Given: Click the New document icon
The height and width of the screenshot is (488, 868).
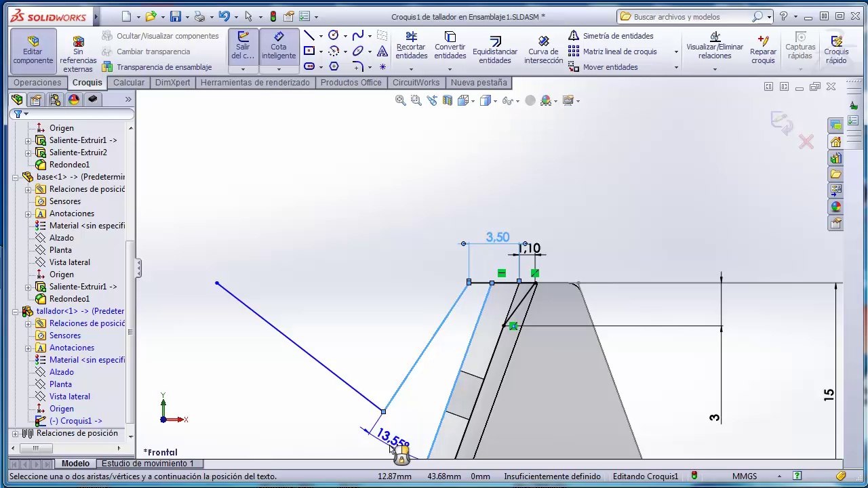Looking at the screenshot, I should click(126, 16).
